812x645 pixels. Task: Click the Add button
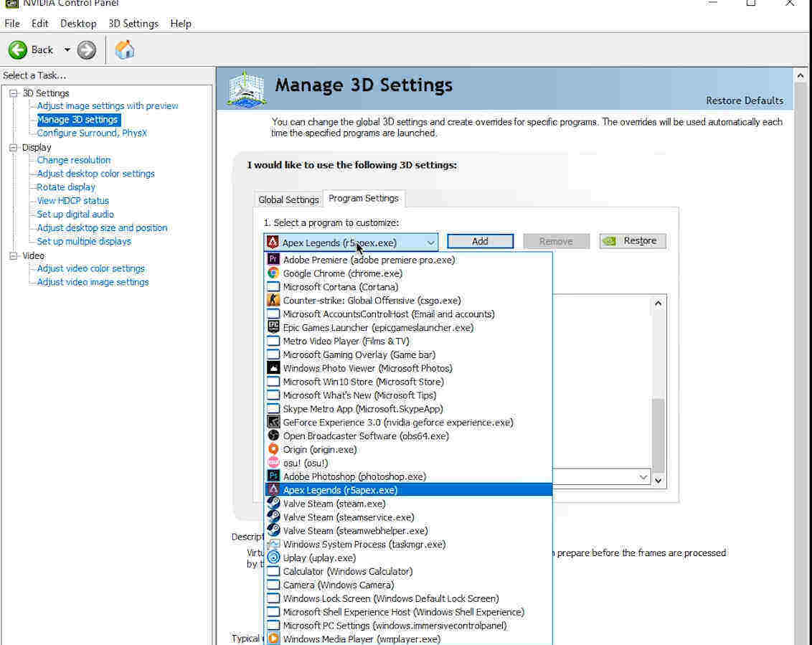480,242
